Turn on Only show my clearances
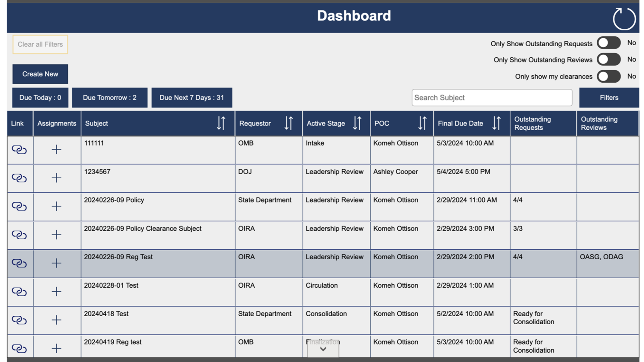The height and width of the screenshot is (362, 644). [x=608, y=77]
